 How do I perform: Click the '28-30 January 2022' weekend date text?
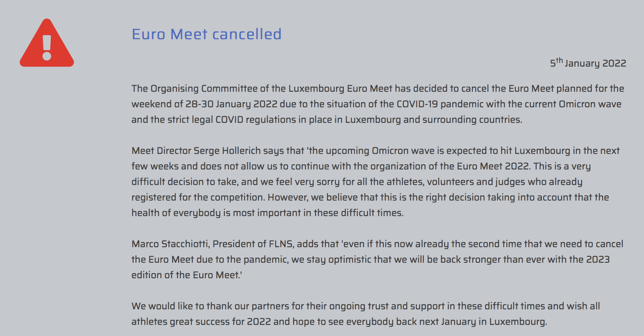231,104
